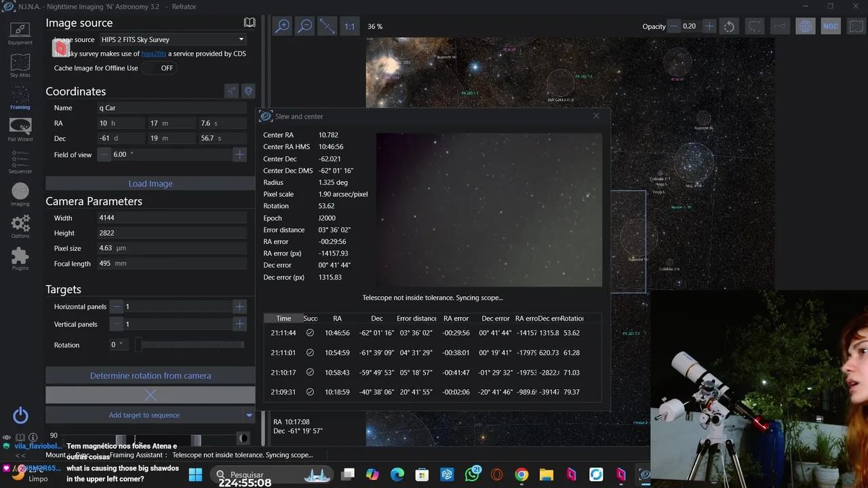The image size is (868, 488).
Task: Open the Options gear section
Action: pyautogui.click(x=20, y=226)
